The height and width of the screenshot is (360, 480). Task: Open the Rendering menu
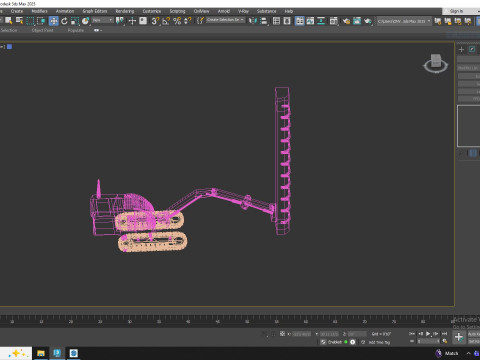[x=125, y=11]
